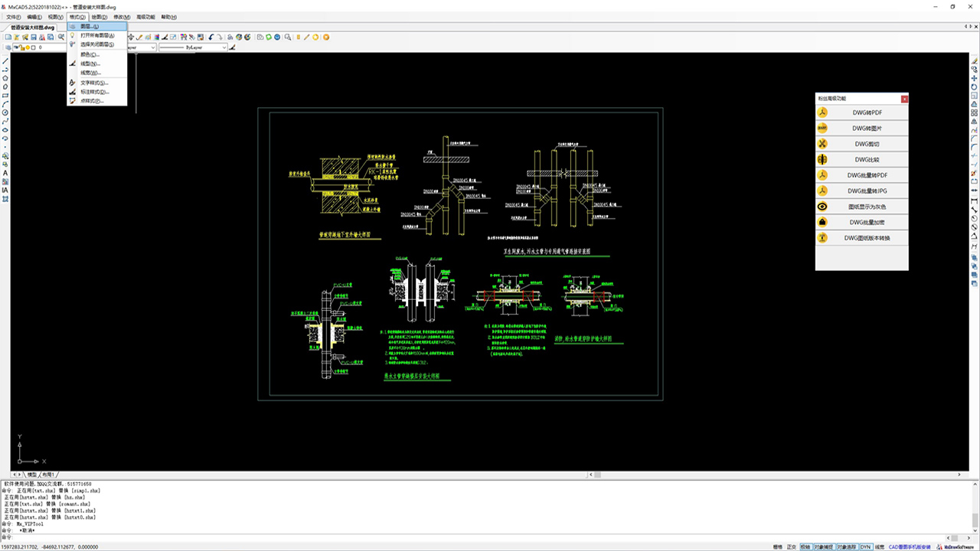Choose 文字样式 from the format menu
980x551 pixels.
[94, 83]
